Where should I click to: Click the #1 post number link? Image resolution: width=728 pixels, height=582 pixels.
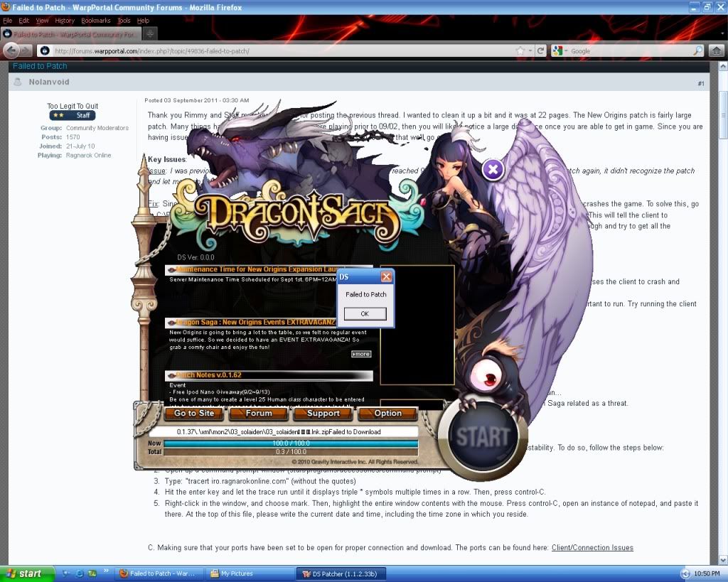tap(700, 84)
